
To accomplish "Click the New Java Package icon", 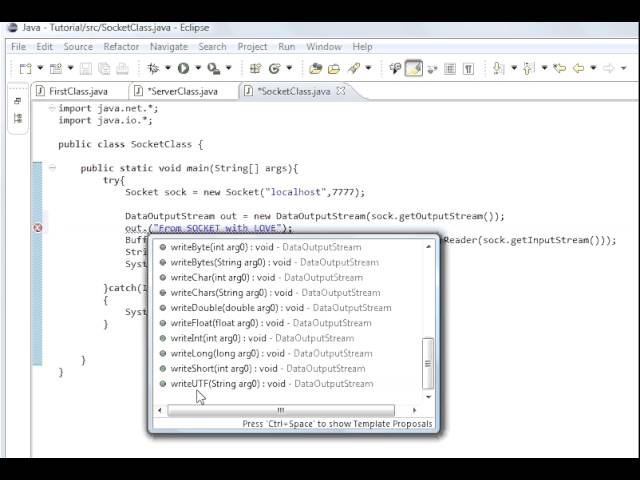I will (256, 68).
